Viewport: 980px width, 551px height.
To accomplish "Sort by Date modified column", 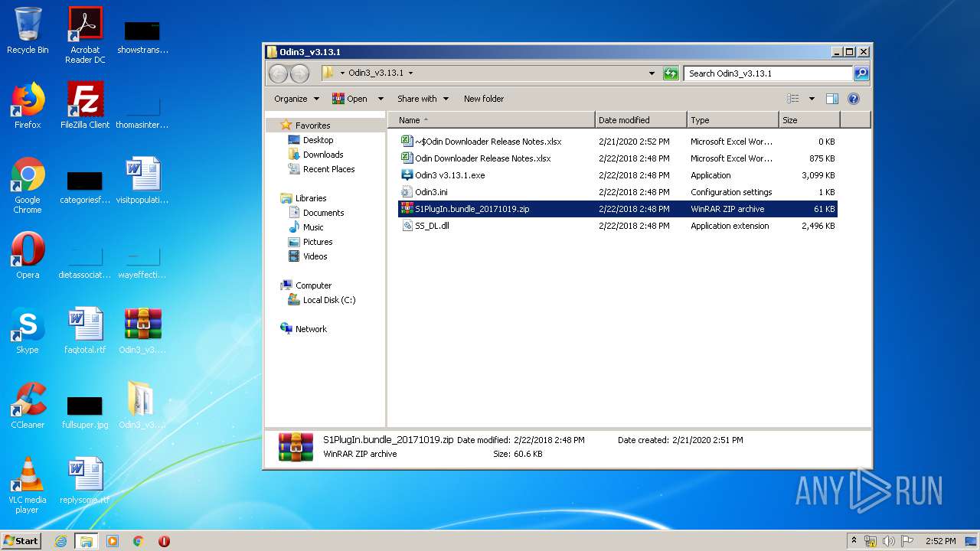I will point(641,120).
